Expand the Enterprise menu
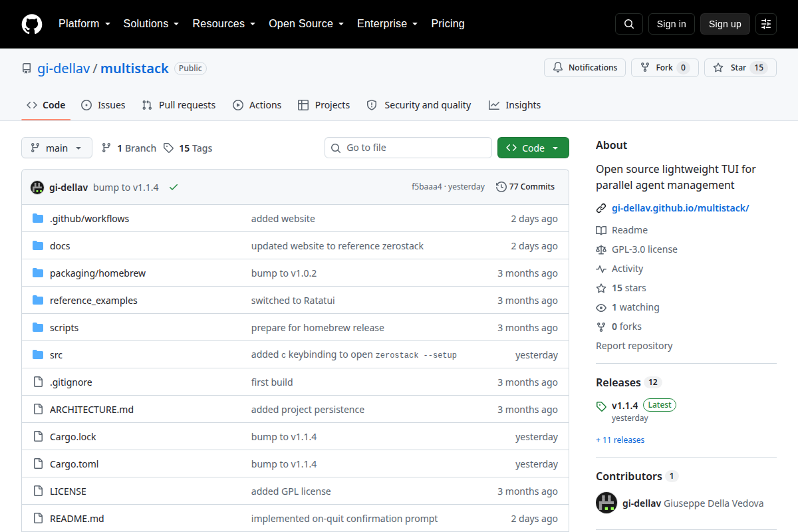Viewport: 798px width, 532px height. (387, 24)
